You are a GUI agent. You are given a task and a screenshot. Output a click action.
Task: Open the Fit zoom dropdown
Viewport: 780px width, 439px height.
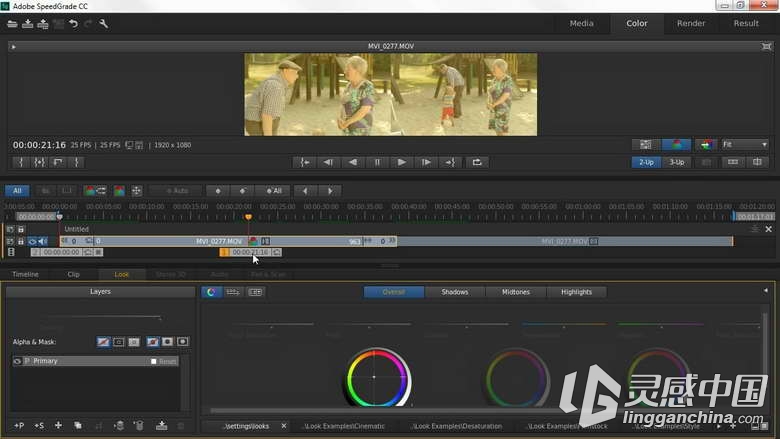point(745,145)
